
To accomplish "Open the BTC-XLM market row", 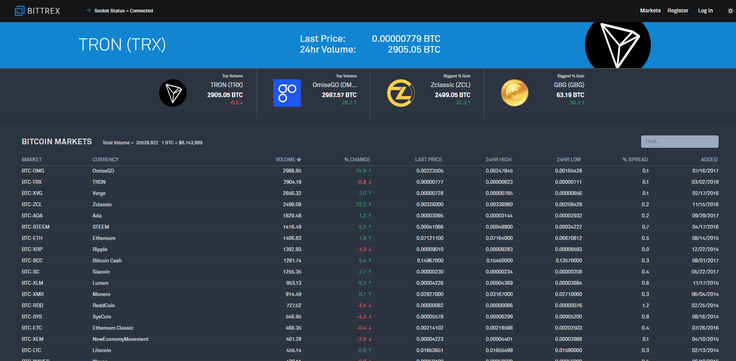I will (x=369, y=283).
